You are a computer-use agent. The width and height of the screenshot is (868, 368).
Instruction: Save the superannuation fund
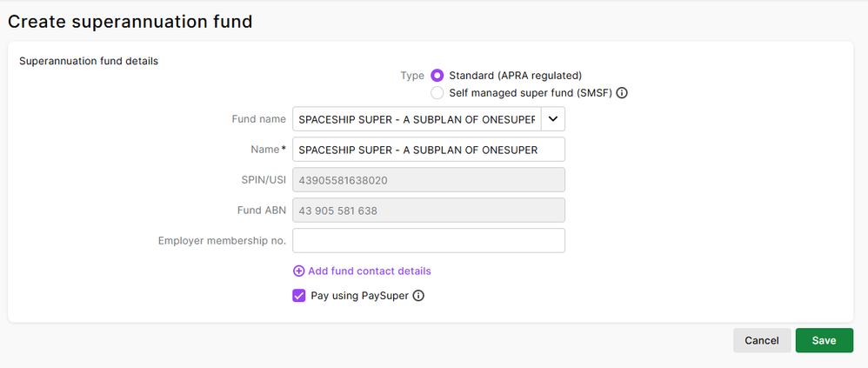click(x=824, y=341)
